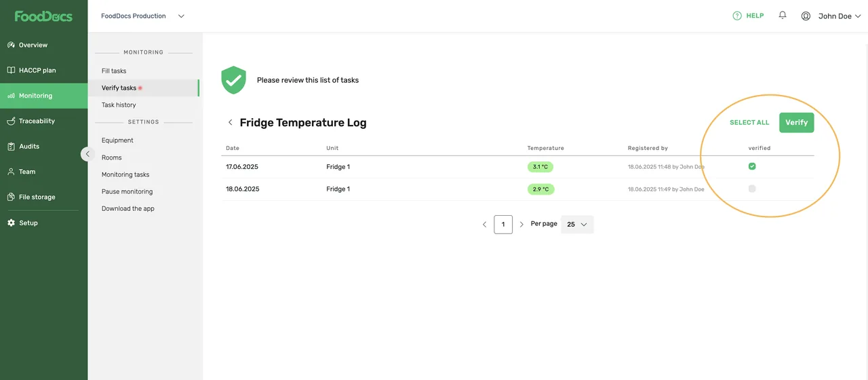The height and width of the screenshot is (380, 868).
Task: Collapse the sidebar with the arrow button
Action: tap(87, 154)
